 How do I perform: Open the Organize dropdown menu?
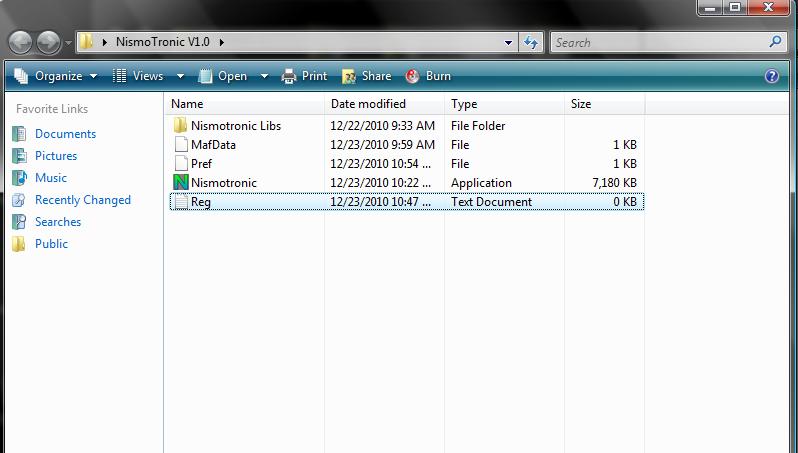point(56,76)
